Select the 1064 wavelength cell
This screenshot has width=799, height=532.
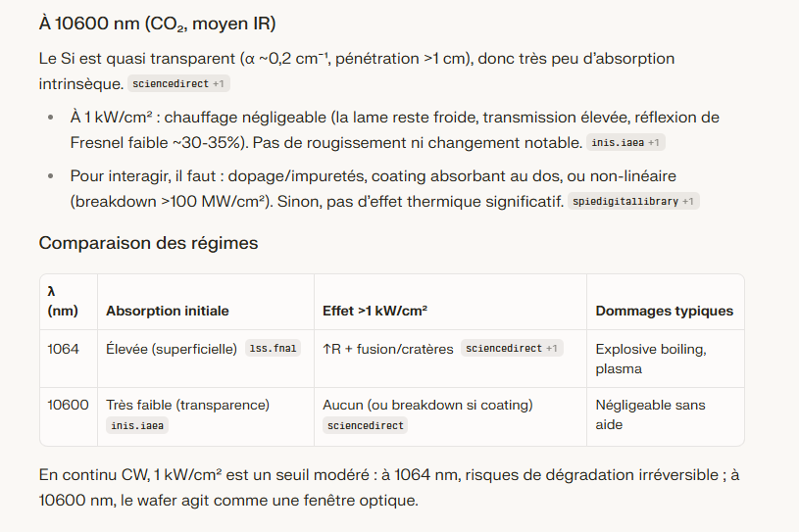tap(63, 349)
